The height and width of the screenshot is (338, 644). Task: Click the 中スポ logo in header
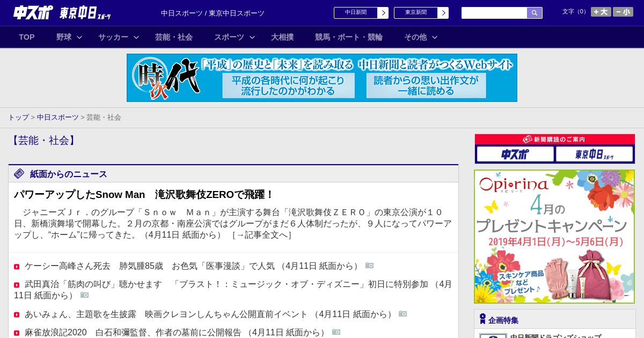pos(33,13)
